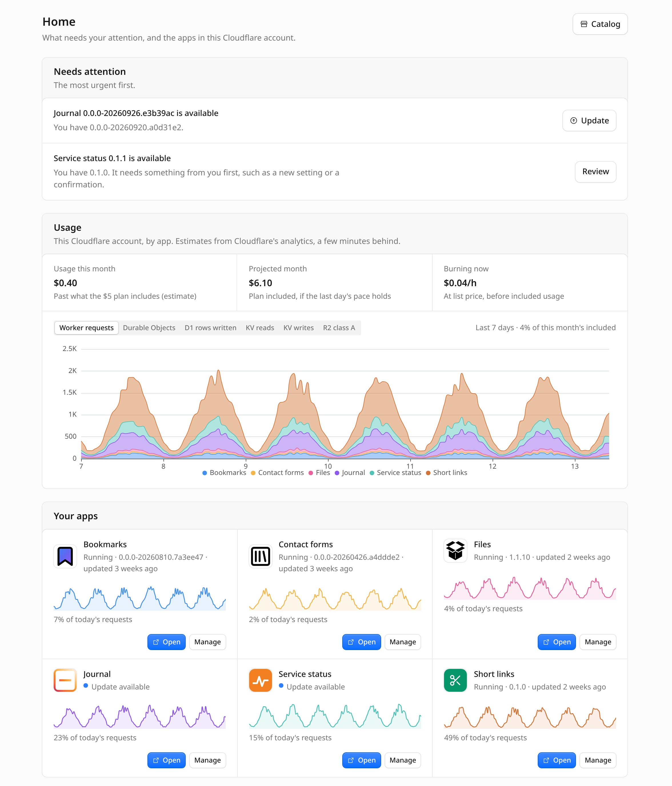Switch to the R2 class A tab
The height and width of the screenshot is (786, 672).
click(339, 328)
